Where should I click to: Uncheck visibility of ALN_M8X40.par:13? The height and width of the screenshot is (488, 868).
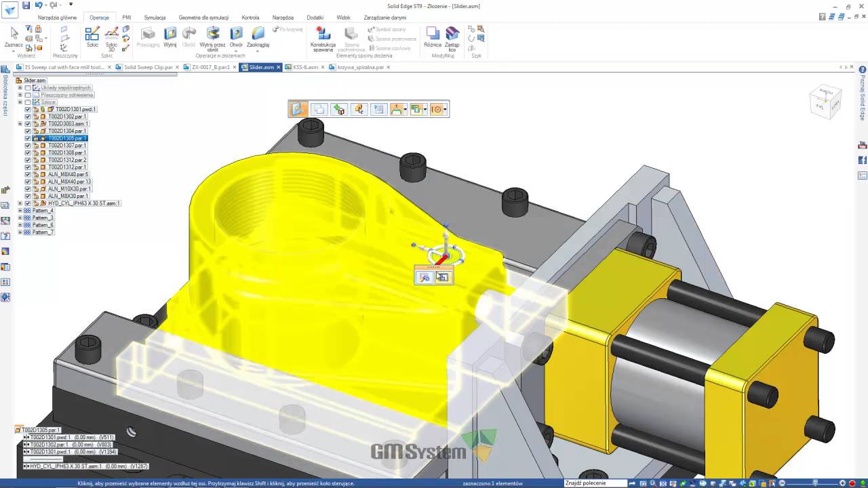28,182
